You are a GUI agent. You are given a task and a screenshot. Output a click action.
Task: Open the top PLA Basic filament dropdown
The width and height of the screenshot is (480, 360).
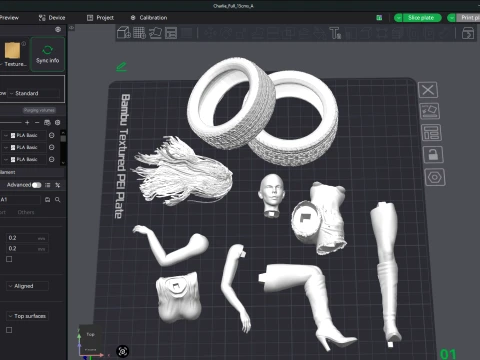(25, 135)
